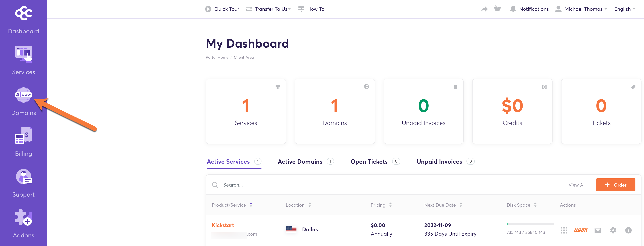Screen dimensions: 644x246
Task: Click the envelope email icon for Kickstart
Action: [598, 230]
